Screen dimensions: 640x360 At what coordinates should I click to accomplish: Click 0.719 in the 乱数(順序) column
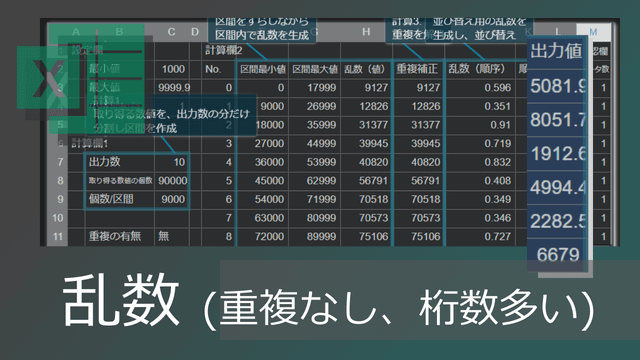pyautogui.click(x=480, y=143)
